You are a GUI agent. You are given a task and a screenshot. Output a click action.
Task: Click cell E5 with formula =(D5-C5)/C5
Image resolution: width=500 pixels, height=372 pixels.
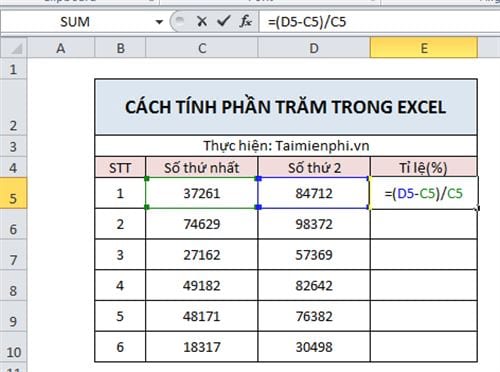click(x=424, y=193)
